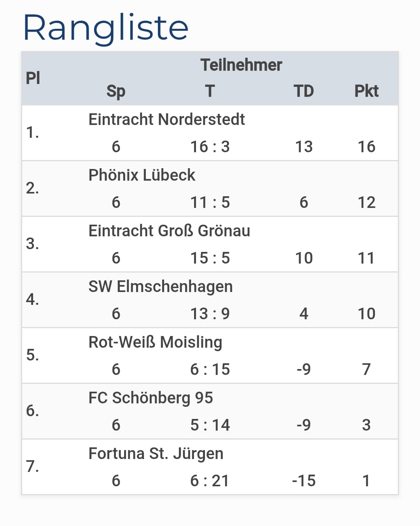Open Phönix Lübeck team entry
The width and height of the screenshot is (420, 526).
point(142,175)
